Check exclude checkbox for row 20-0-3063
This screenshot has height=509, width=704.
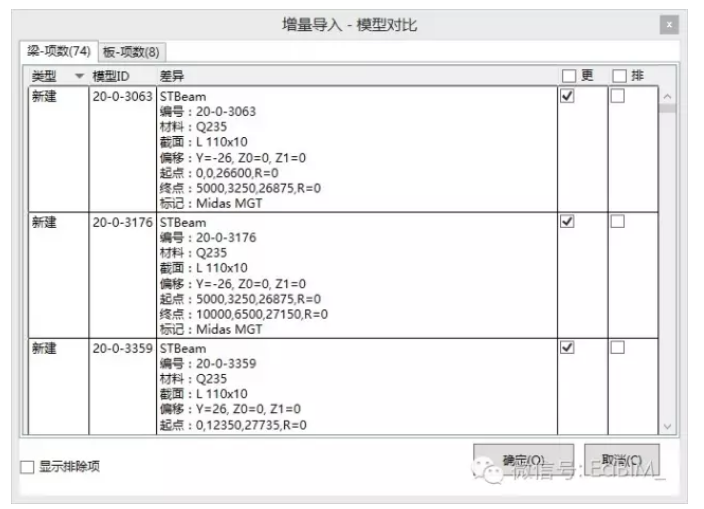point(617,96)
